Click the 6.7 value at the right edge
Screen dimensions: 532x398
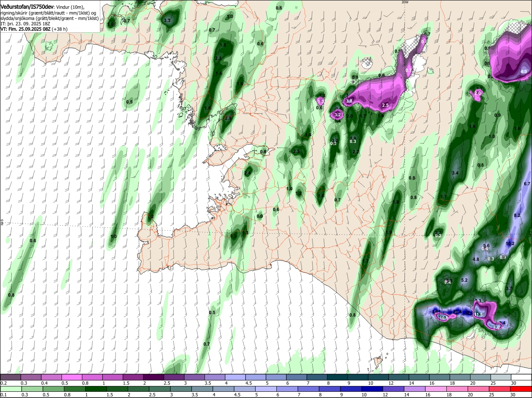pos(527,184)
